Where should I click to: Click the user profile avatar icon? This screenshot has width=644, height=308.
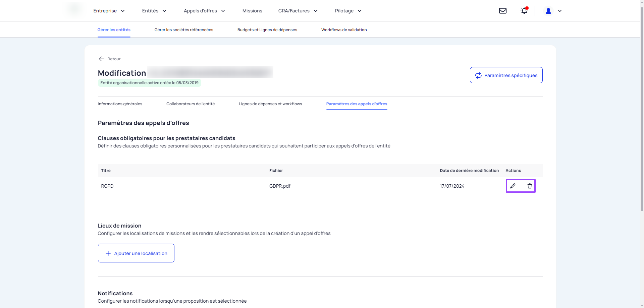pyautogui.click(x=548, y=11)
